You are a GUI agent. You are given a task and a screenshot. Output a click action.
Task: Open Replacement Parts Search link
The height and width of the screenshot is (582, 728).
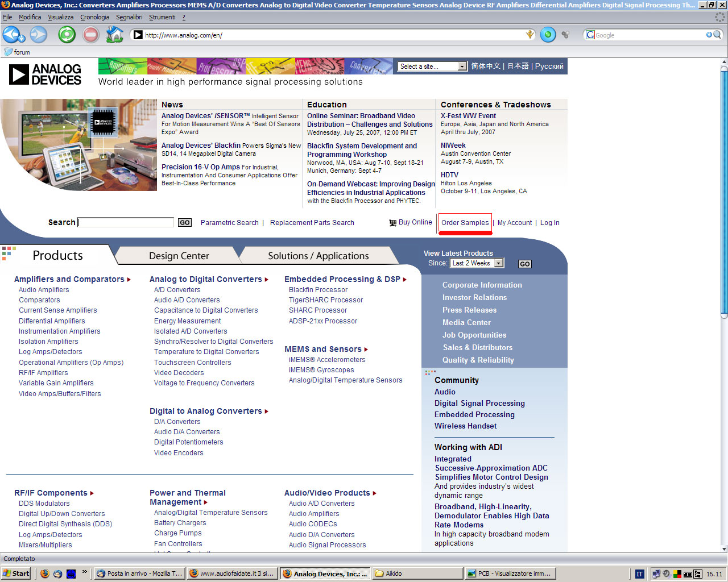click(312, 223)
